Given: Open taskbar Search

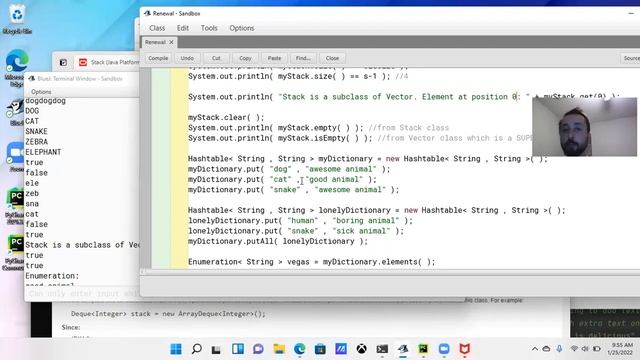Looking at the screenshot, I should pyautogui.click(x=196, y=349).
